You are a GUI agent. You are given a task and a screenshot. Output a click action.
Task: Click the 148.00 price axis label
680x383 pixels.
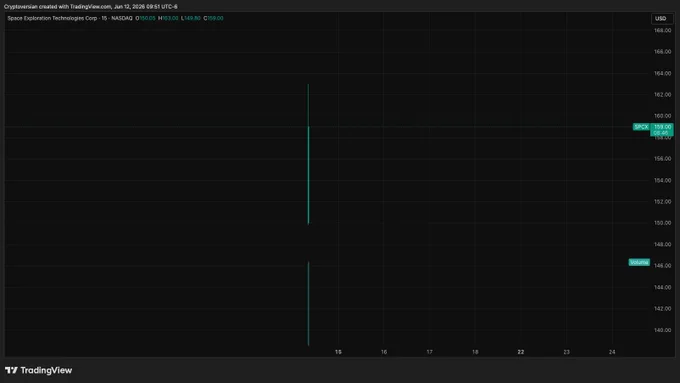(x=662, y=244)
